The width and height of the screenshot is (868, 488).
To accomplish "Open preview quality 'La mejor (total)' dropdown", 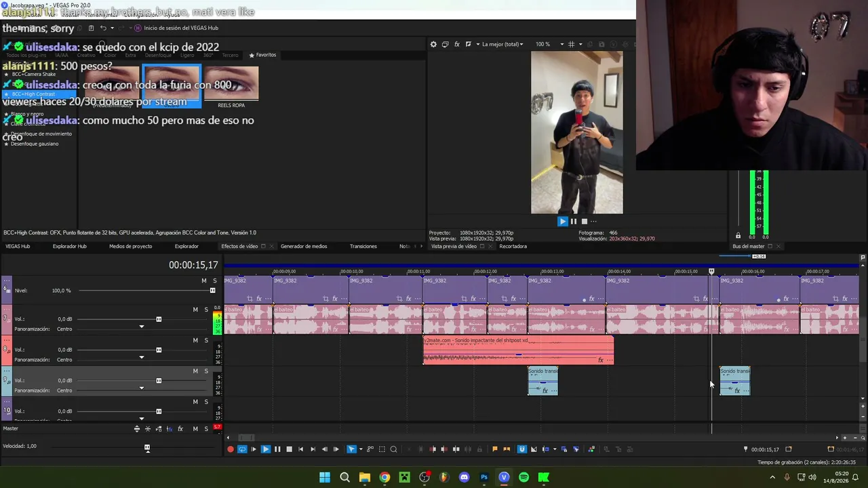I will point(501,44).
